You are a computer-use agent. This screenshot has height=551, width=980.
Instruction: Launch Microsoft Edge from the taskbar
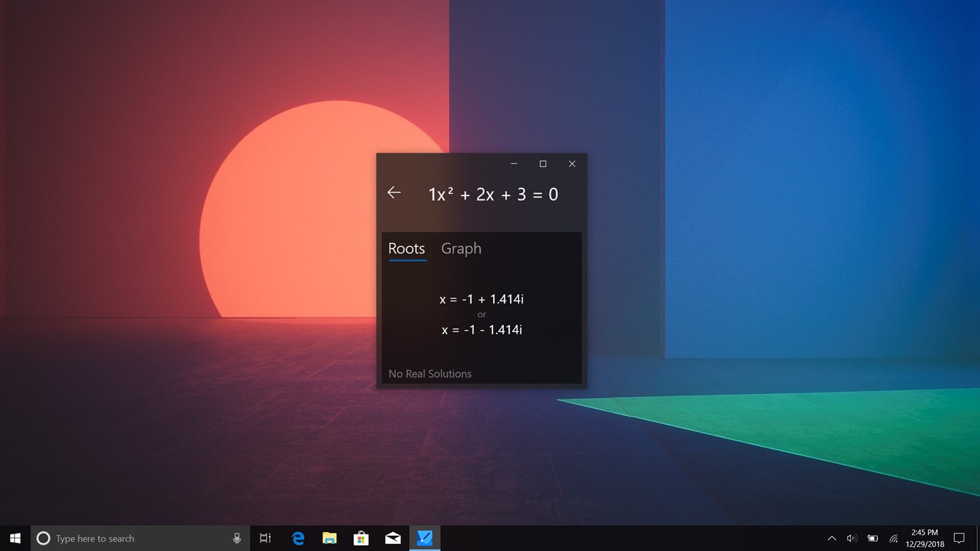298,538
